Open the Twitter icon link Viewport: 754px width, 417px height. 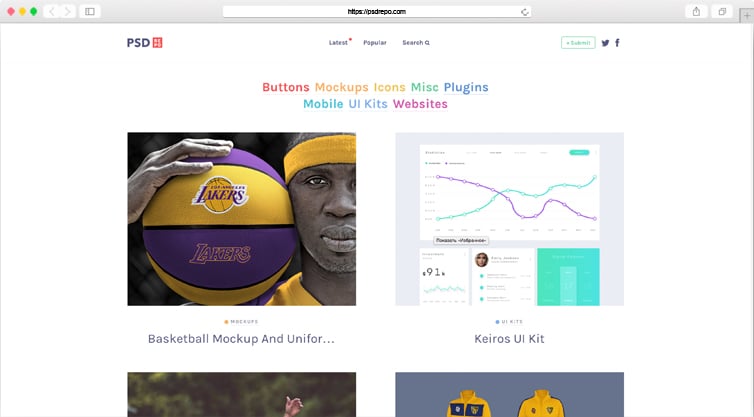click(x=605, y=43)
